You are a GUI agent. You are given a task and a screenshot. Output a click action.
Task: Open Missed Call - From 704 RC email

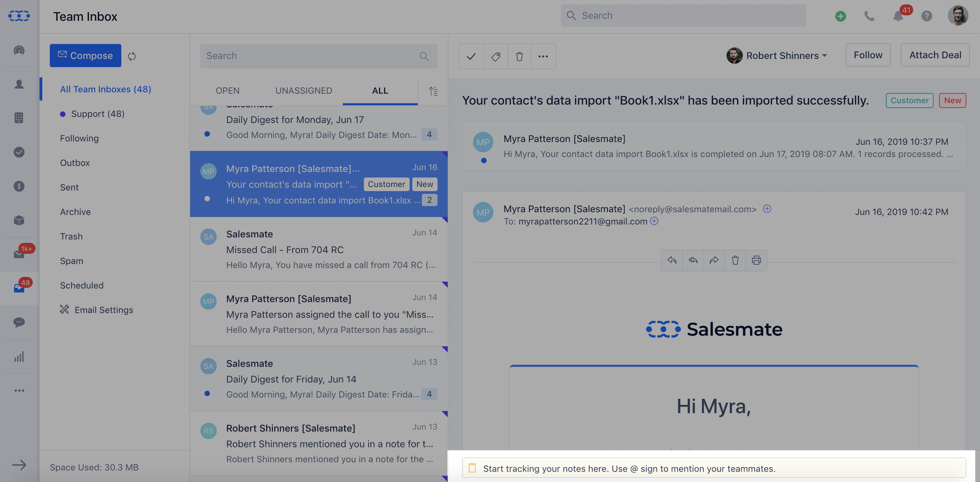coord(318,249)
